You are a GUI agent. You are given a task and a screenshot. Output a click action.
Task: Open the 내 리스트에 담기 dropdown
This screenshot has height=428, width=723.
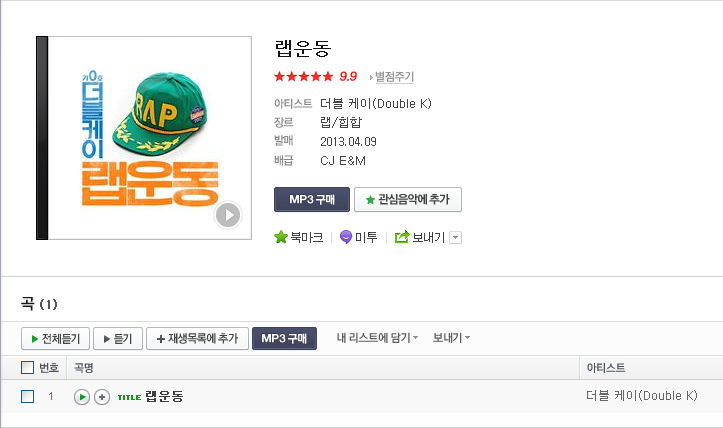point(377,338)
